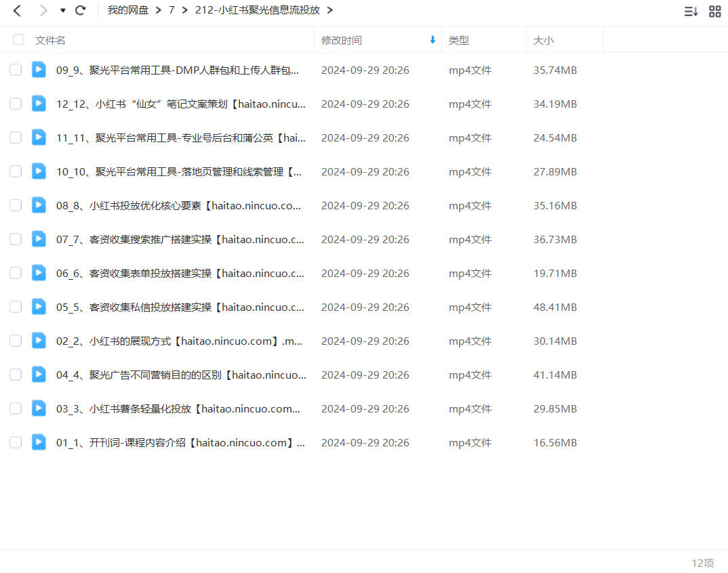Click the 16.56MB size cell
This screenshot has width=728, height=573.
(555, 443)
